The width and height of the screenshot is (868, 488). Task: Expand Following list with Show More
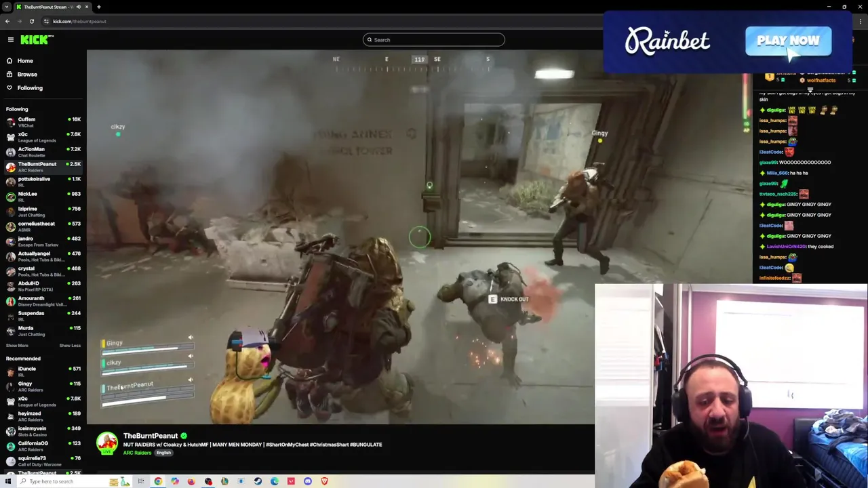coord(17,346)
